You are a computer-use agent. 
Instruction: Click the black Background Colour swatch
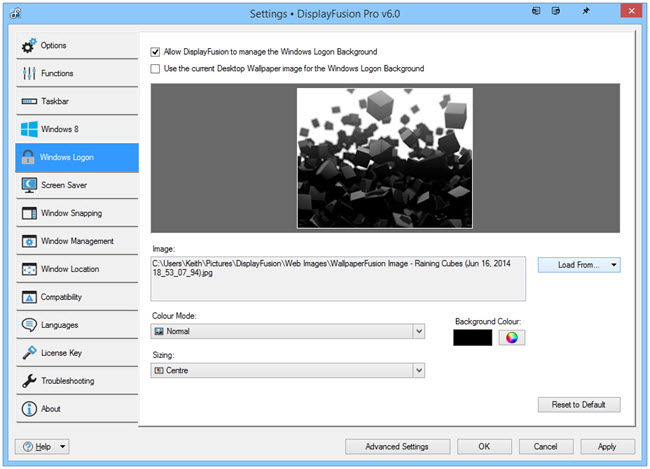473,338
